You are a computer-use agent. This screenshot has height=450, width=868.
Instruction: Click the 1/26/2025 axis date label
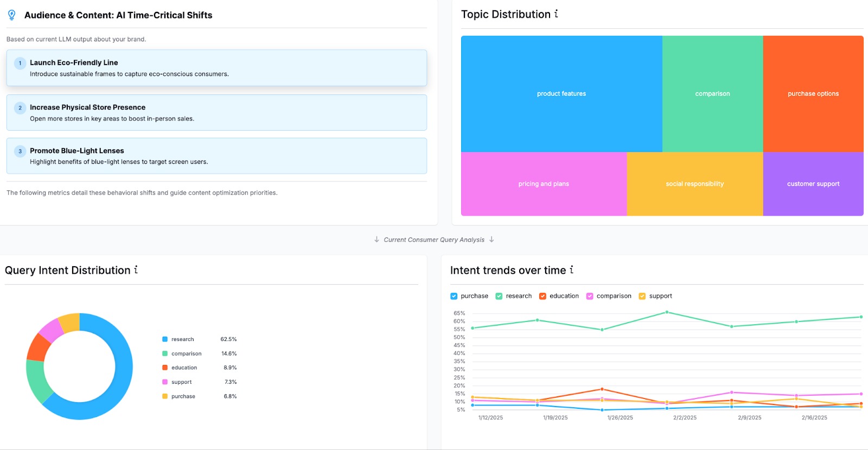click(620, 418)
